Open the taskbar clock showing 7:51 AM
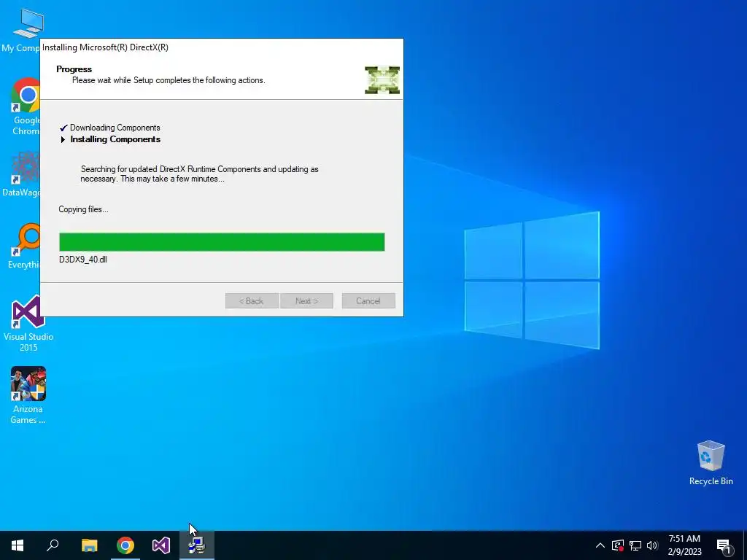The width and height of the screenshot is (747, 560). 684,545
